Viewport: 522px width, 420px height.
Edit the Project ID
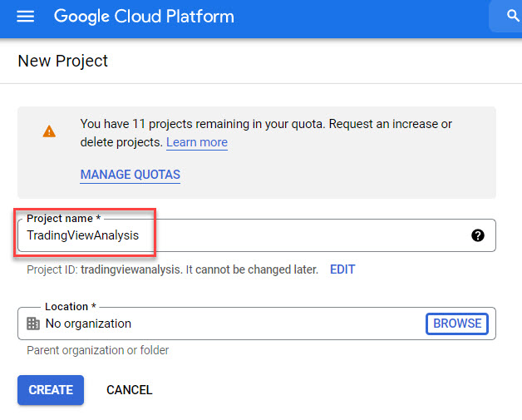coord(342,269)
